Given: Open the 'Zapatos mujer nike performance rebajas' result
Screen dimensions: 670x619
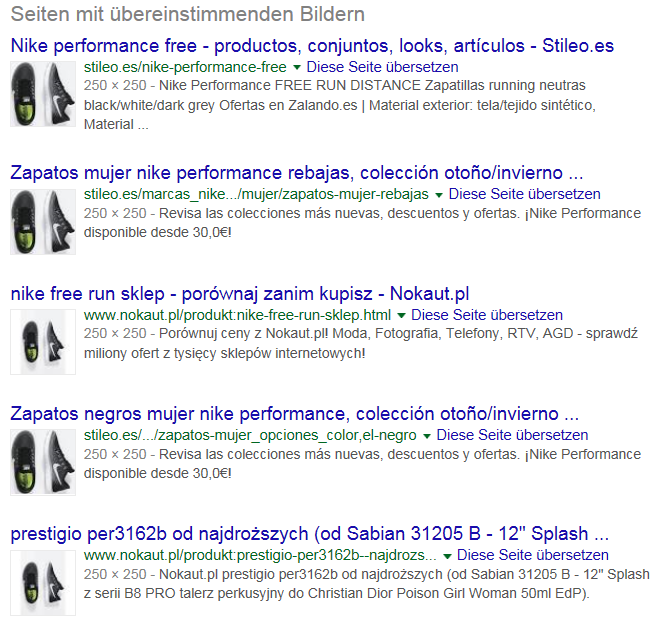Looking at the screenshot, I should pyautogui.click(x=297, y=173).
